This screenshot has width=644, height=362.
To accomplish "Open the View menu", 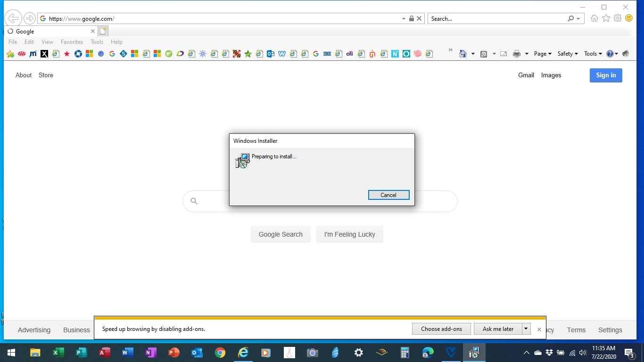I will tap(48, 42).
